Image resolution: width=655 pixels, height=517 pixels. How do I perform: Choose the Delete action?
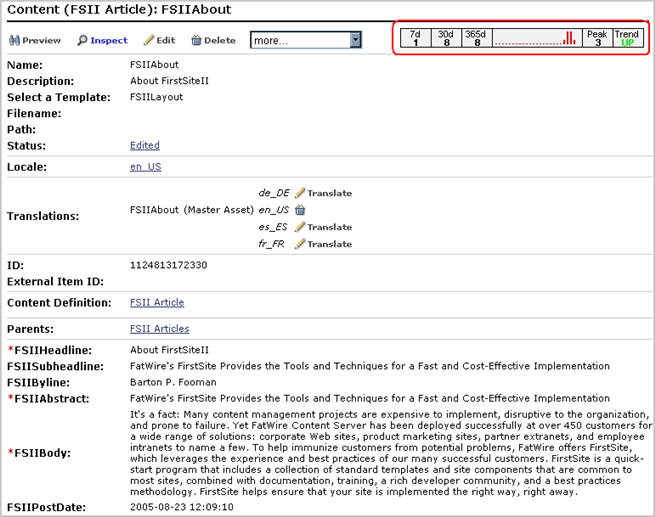(x=220, y=40)
